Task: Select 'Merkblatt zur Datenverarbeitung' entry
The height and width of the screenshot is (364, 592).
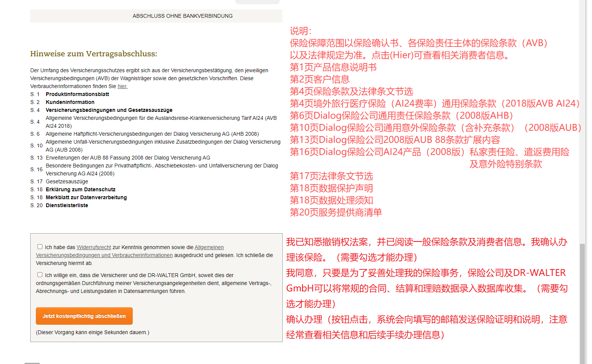Action: click(x=86, y=197)
